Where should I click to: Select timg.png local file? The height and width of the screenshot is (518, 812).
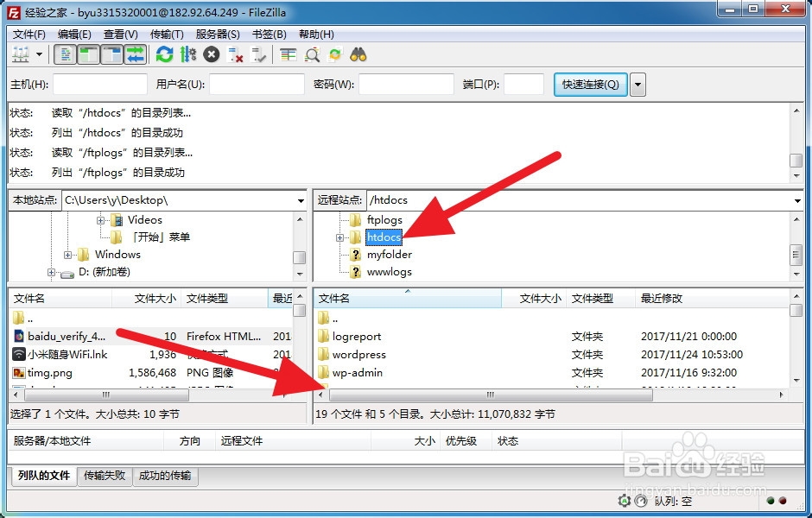click(x=50, y=373)
